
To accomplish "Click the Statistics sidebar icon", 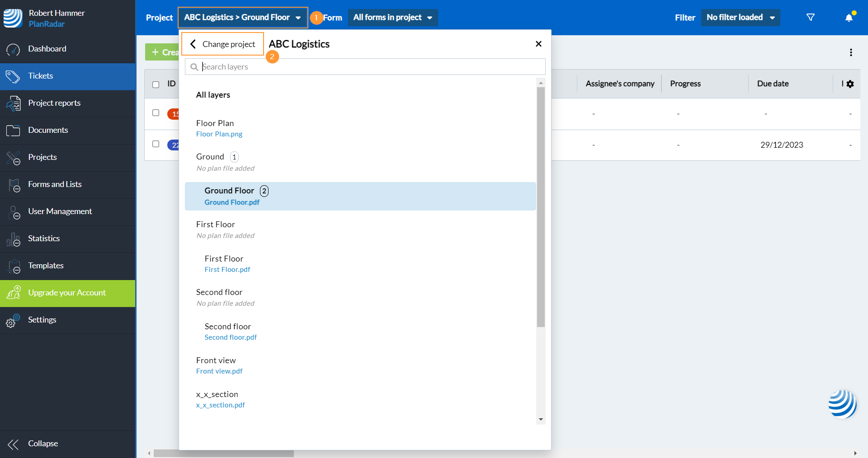I will [x=13, y=239].
